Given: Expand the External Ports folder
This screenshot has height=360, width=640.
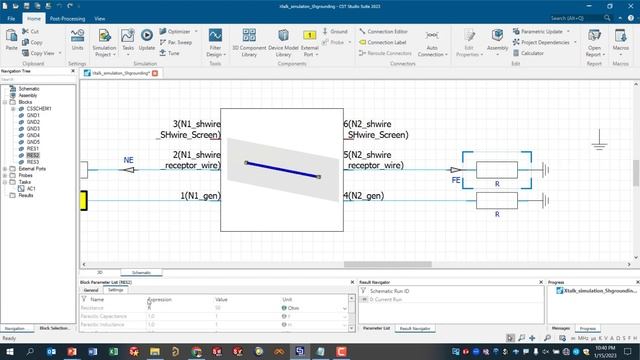Looking at the screenshot, I should point(5,169).
